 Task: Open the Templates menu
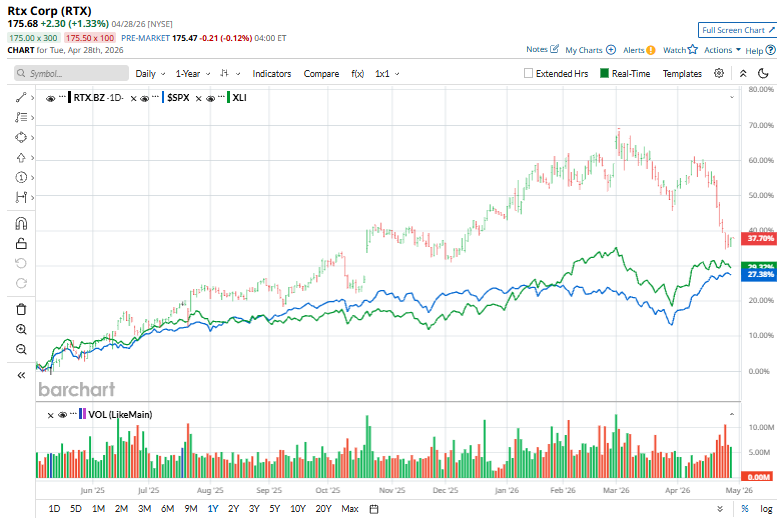point(682,73)
